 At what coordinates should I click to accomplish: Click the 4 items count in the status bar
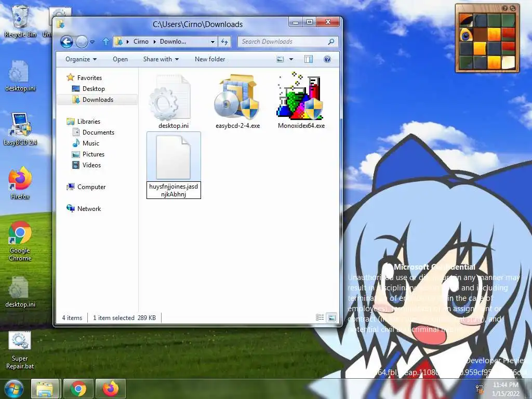pyautogui.click(x=72, y=318)
